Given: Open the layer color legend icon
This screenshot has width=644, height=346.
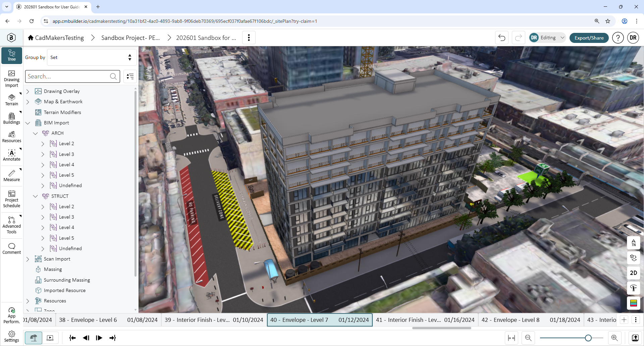Looking at the screenshot, I should pyautogui.click(x=634, y=303).
